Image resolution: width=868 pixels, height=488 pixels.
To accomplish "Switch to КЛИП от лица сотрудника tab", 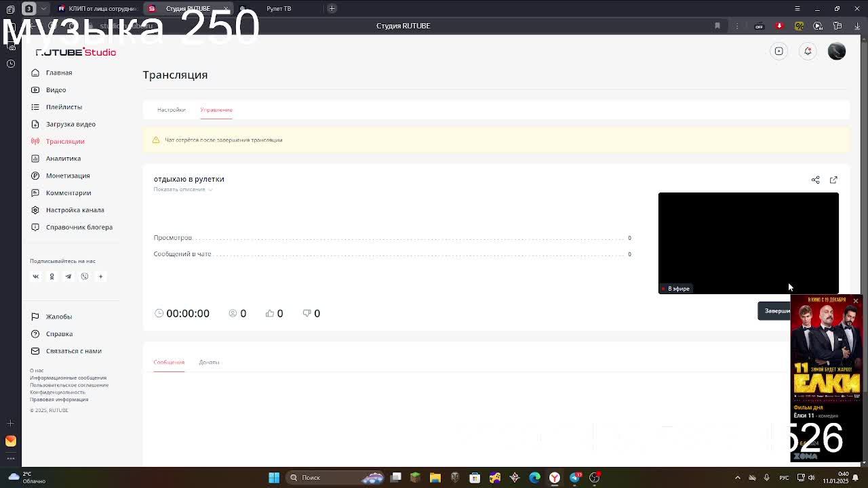I will pyautogui.click(x=97, y=8).
